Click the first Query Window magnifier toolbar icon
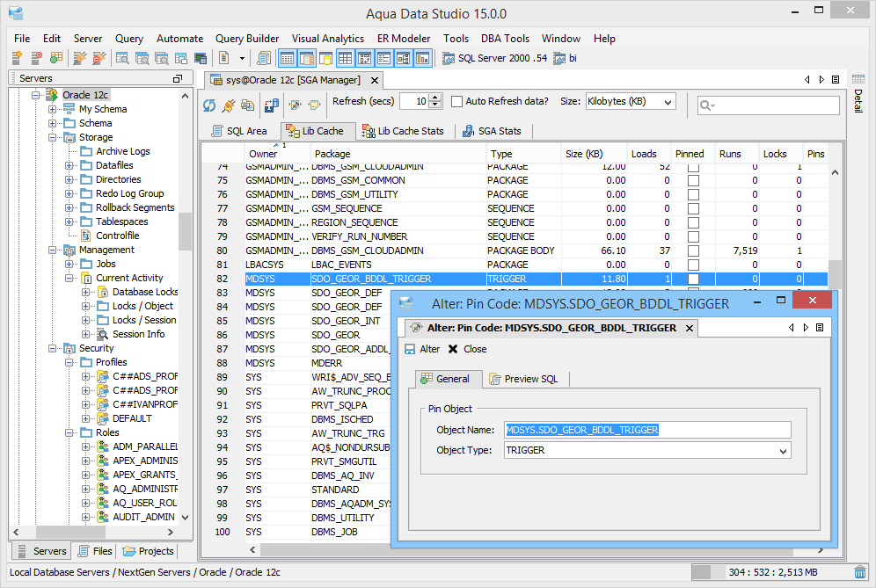The width and height of the screenshot is (876, 588). [122, 57]
